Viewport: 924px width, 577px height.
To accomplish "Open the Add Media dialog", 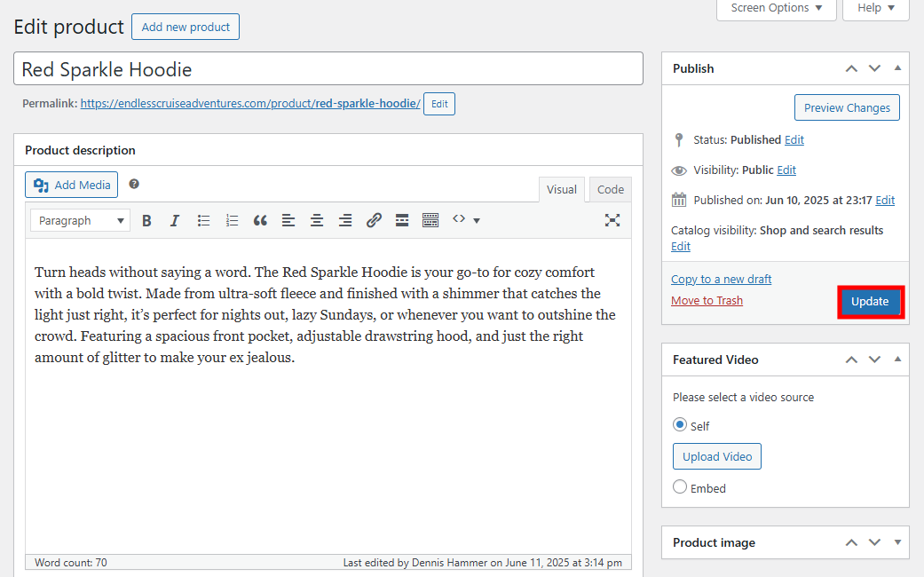I will [71, 184].
